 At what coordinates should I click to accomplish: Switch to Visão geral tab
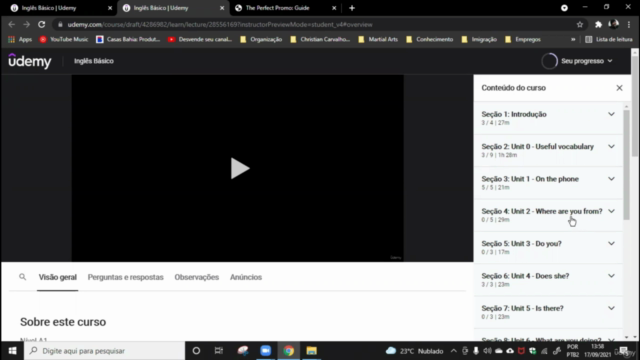58,277
